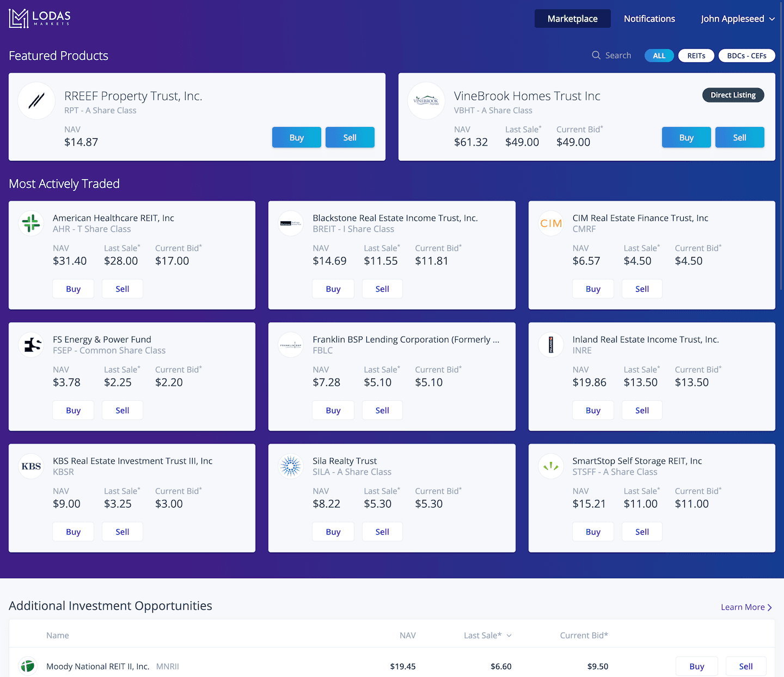This screenshot has height=677, width=784.
Task: Switch to the Marketplace tab
Action: [x=573, y=19]
